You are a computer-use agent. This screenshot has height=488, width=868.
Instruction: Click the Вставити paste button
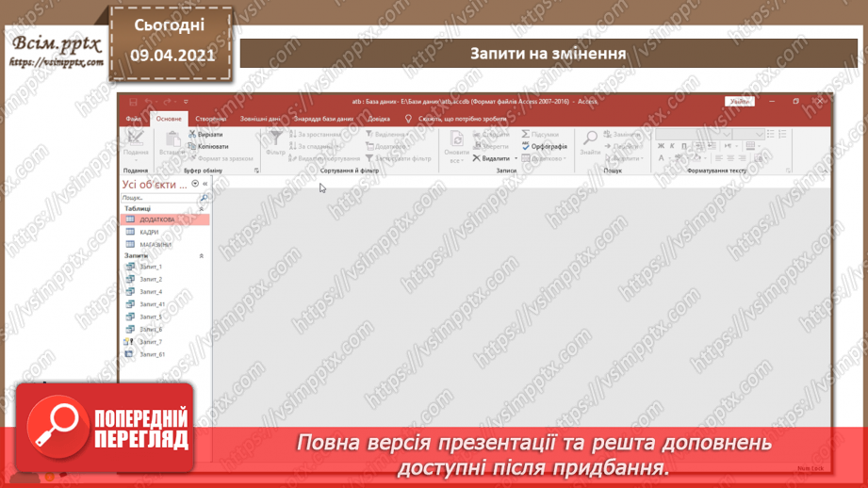click(172, 144)
